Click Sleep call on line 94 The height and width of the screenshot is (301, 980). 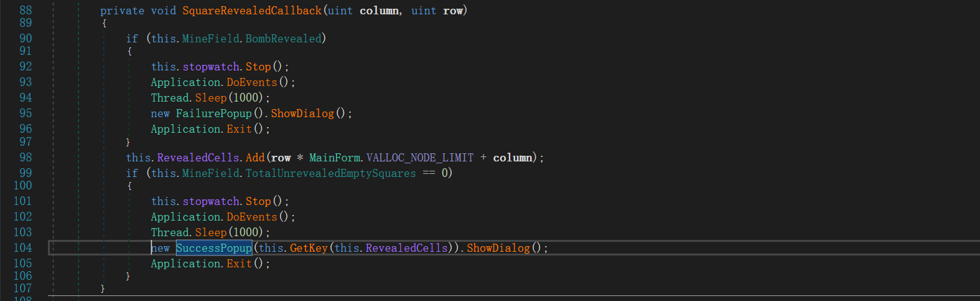(211, 98)
